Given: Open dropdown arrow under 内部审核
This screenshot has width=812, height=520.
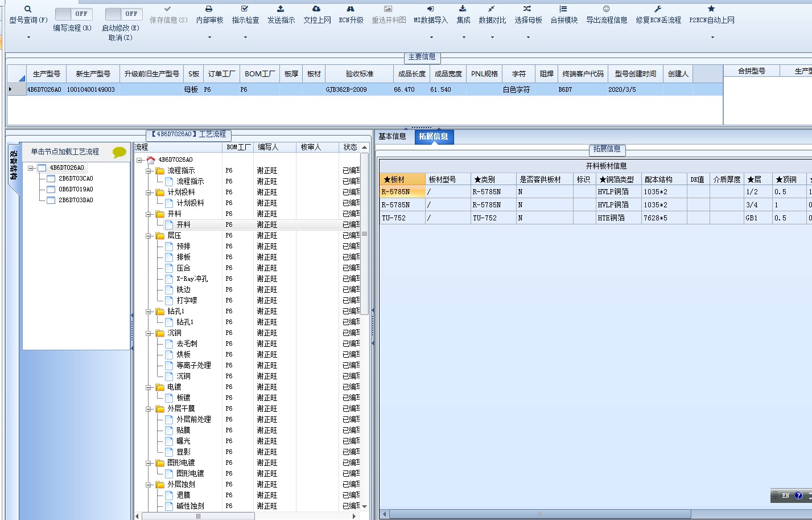Looking at the screenshot, I should tap(209, 38).
